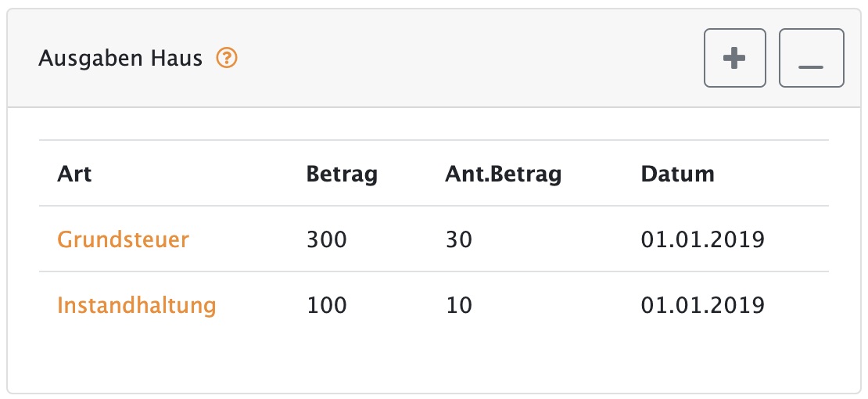Select the 10 proportional amount cell
The height and width of the screenshot is (399, 868).
(459, 305)
